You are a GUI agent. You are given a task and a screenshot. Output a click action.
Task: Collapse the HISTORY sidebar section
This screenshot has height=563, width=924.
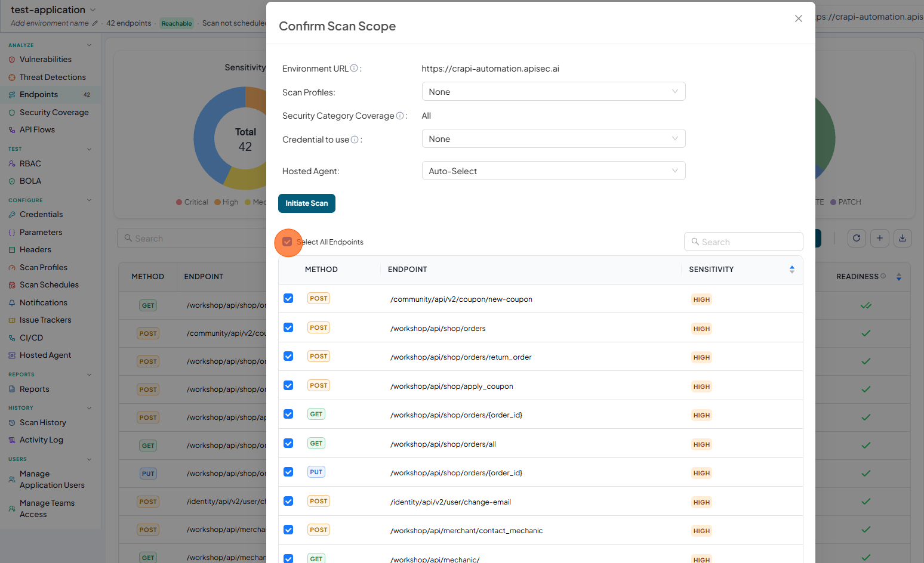(x=89, y=408)
